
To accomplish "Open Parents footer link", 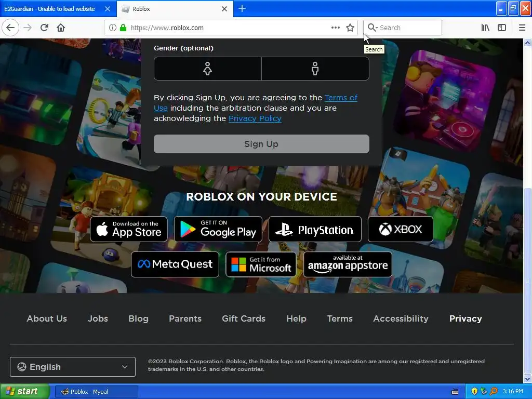I will point(185,318).
